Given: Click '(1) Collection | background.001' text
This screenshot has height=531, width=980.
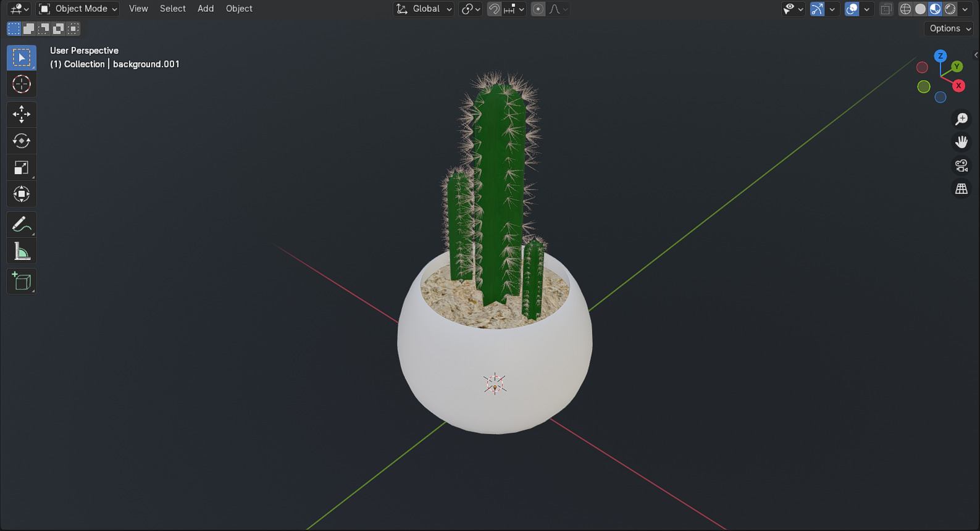Looking at the screenshot, I should point(115,64).
